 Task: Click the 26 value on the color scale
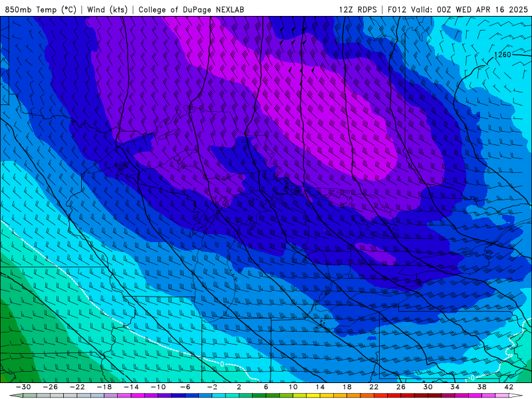[x=401, y=387]
